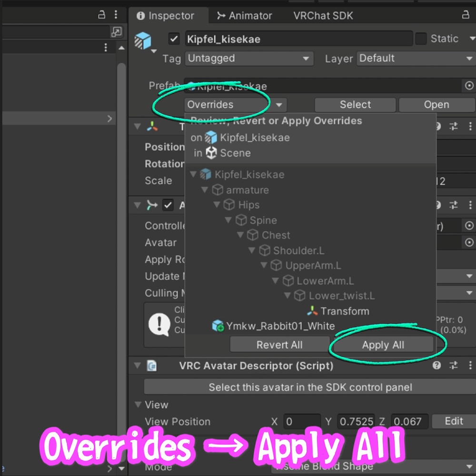Open the Static dropdown arrow

pyautogui.click(x=472, y=39)
